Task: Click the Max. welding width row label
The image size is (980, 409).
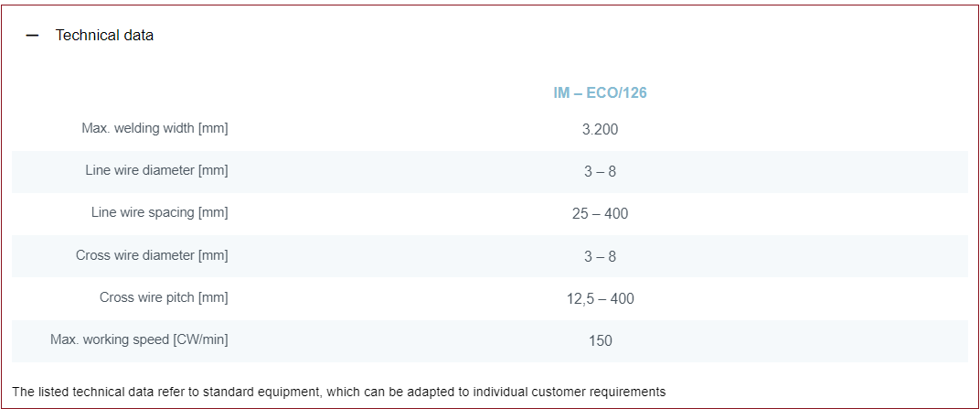Action: point(154,128)
